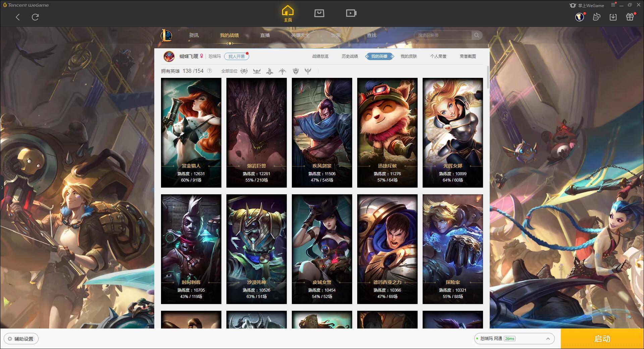The image size is (644, 349).
Task: Open the 掌上WeGame mobile link
Action: (x=587, y=5)
